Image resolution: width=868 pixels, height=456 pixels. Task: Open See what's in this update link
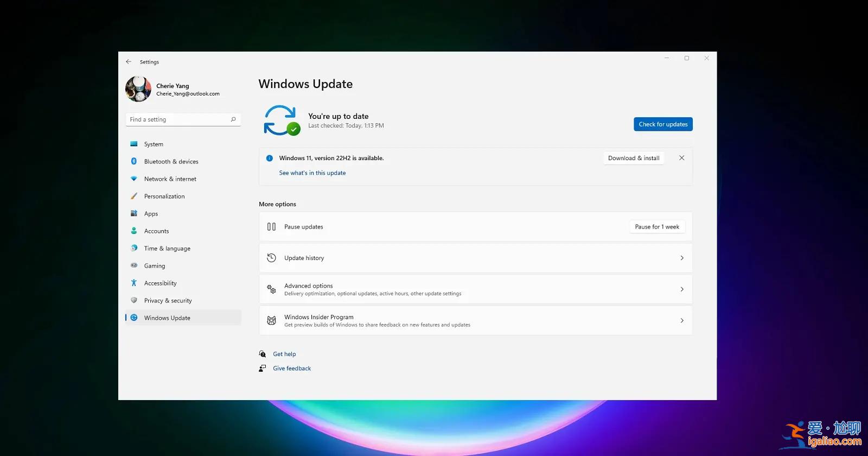(312, 173)
